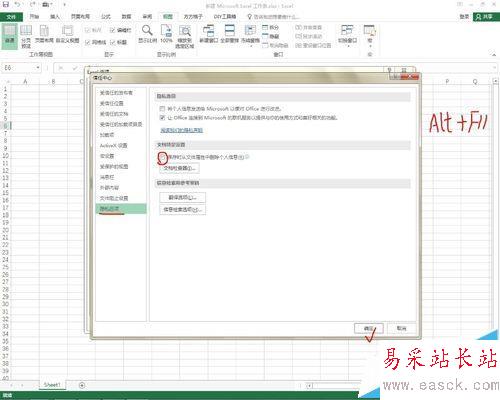This screenshot has width=500, height=400.
Task: Click 重设窗口位置 reset window position icon
Action: [x=298, y=45]
